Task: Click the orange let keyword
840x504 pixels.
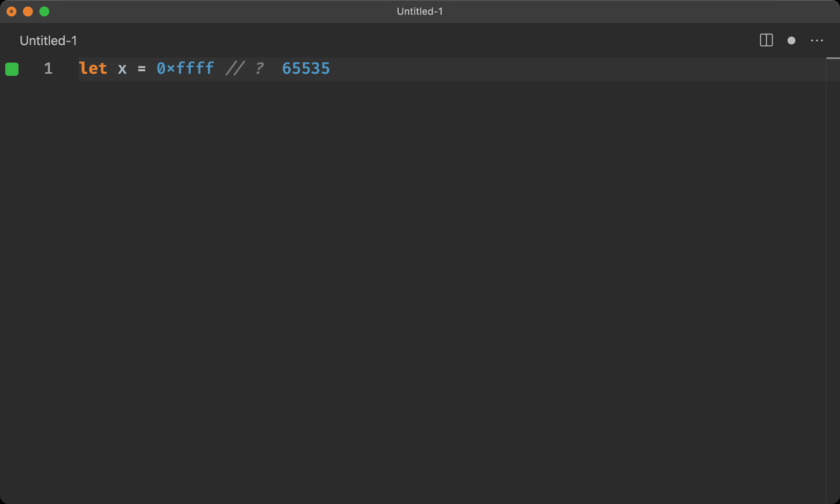Action: pyautogui.click(x=93, y=68)
